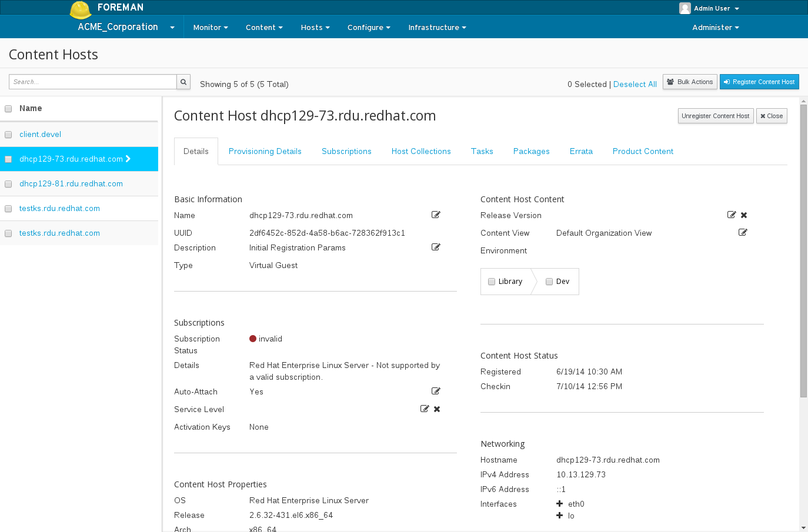Viewport: 808px width, 532px height.
Task: Open the first testks.rdu.redhat.com link
Action: 59,208
